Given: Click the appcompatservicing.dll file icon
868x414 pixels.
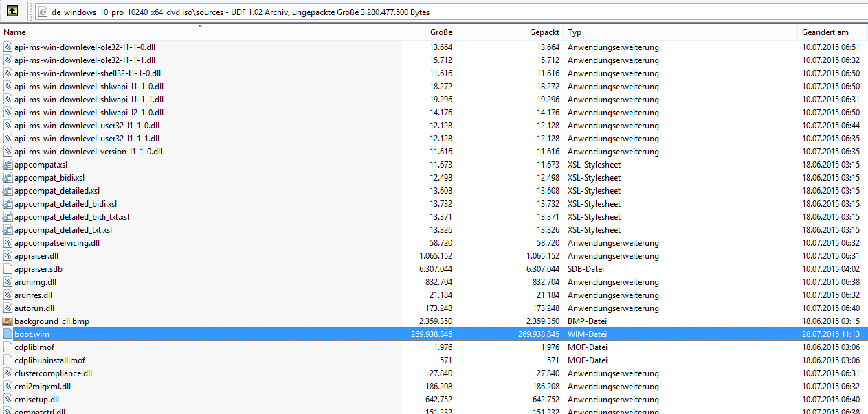Looking at the screenshot, I should point(8,243).
